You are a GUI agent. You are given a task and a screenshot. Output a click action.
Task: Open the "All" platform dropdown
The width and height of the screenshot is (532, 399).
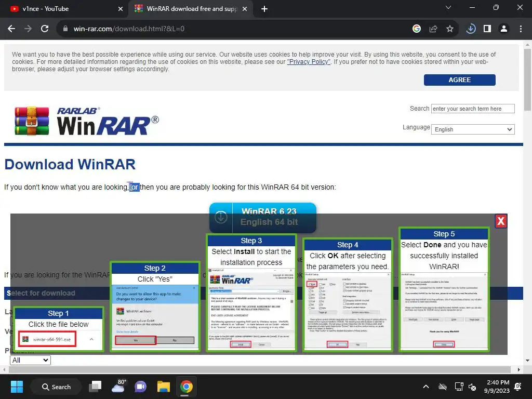30,361
